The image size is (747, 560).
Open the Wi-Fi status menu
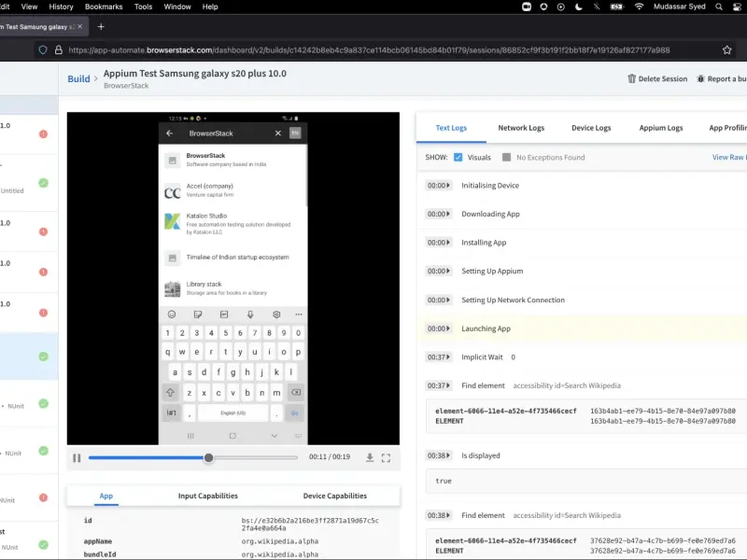[640, 7]
